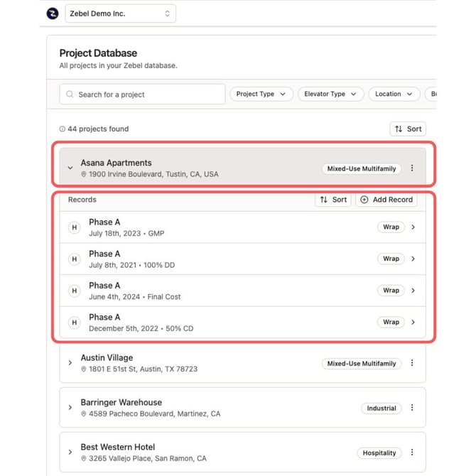
Task: Open the Zebel Demo Inc. organization selector
Action: click(x=120, y=13)
